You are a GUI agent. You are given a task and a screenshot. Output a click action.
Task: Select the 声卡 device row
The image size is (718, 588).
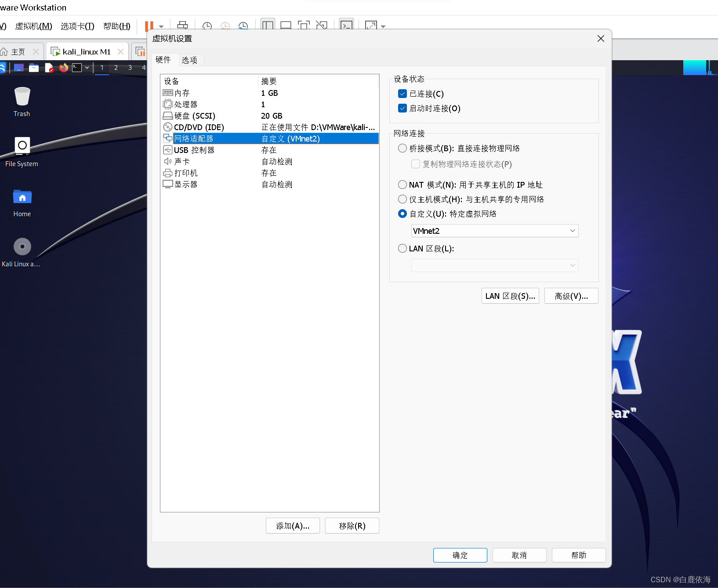point(270,162)
